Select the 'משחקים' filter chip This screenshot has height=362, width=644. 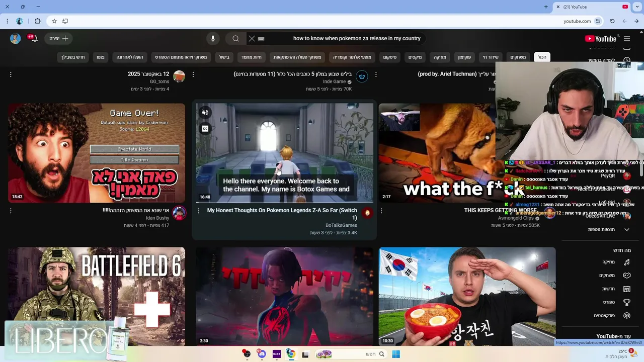pos(518,57)
